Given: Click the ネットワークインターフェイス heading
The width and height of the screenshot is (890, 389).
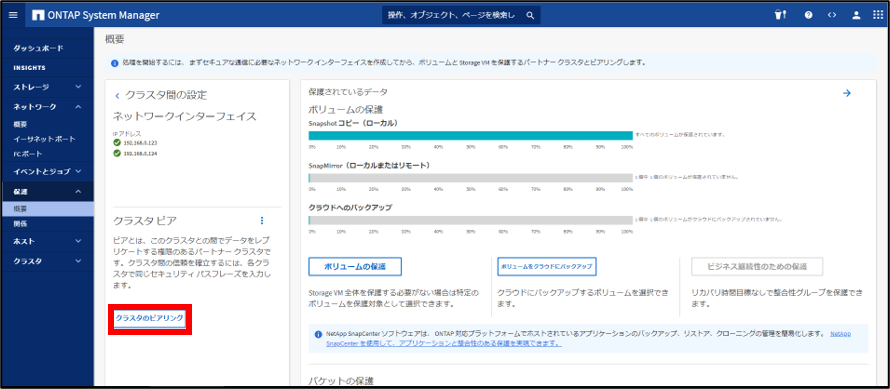Looking at the screenshot, I should (x=185, y=116).
